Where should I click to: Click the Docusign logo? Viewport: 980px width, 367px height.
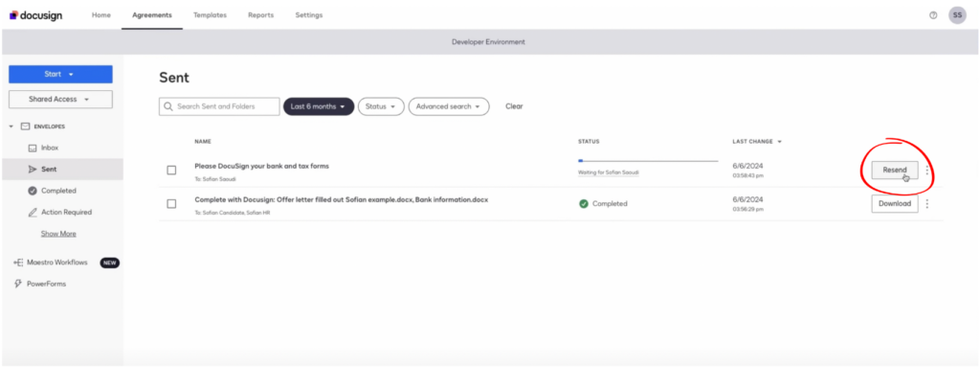point(35,15)
